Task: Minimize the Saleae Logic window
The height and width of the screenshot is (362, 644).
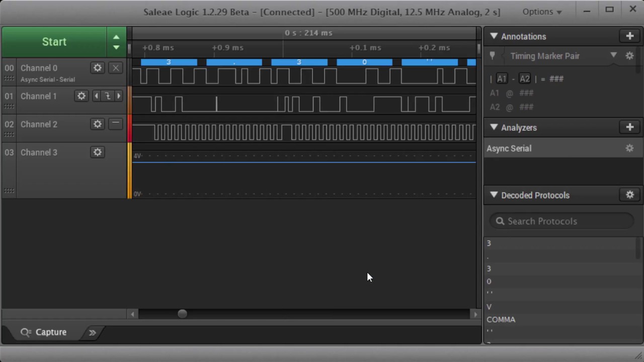Action: point(587,10)
